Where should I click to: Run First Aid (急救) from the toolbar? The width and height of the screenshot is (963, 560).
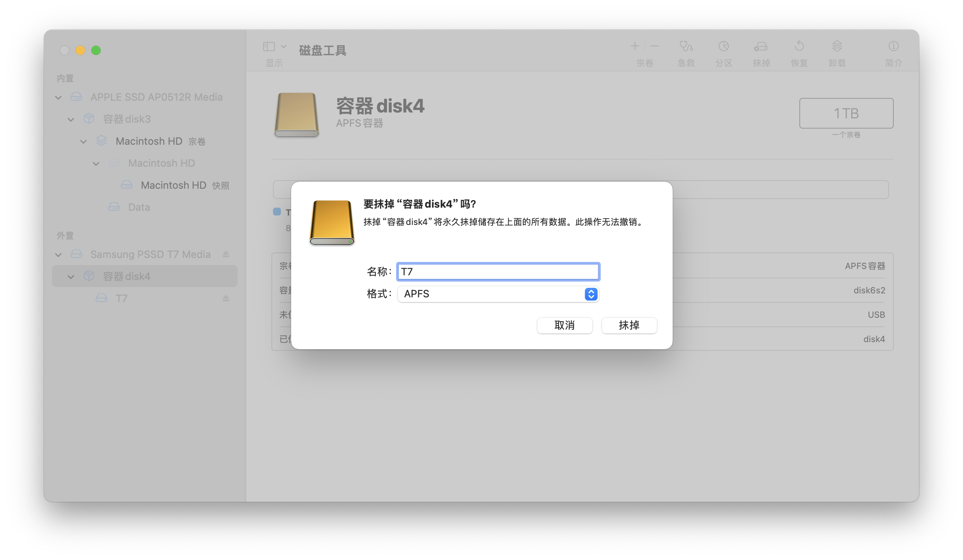pyautogui.click(x=685, y=52)
